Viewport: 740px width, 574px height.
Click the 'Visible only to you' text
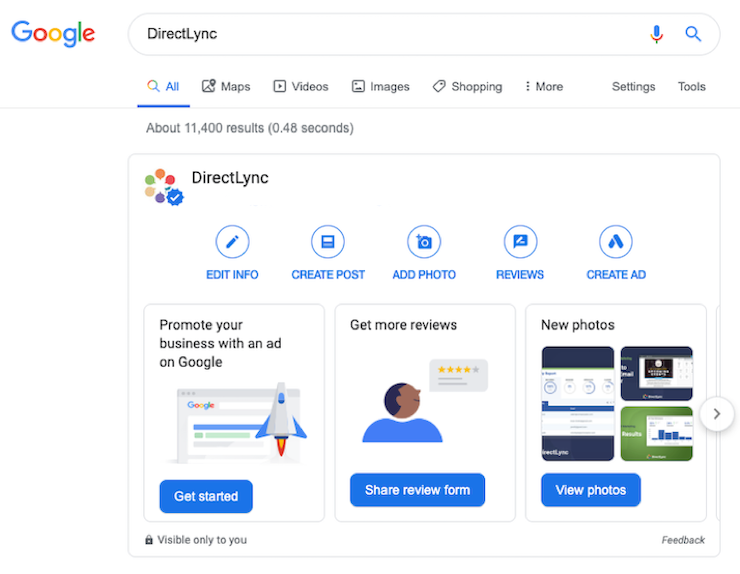(202, 540)
